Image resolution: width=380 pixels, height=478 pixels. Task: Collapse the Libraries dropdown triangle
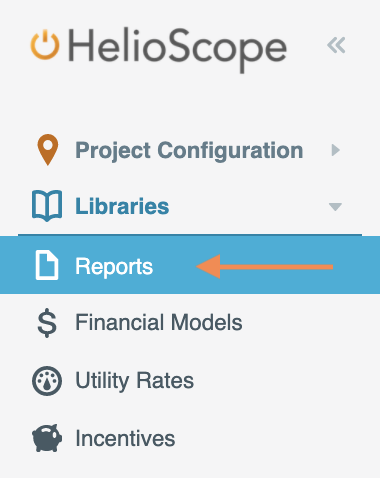click(x=335, y=207)
